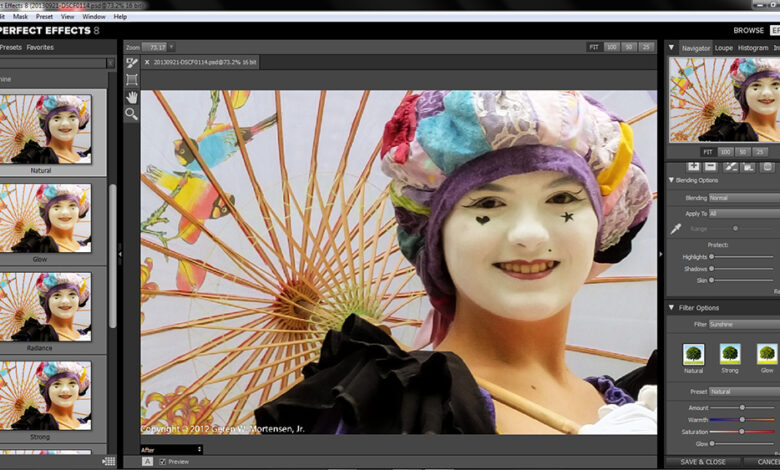This screenshot has height=470, width=780.
Task: Open the Window menu
Action: (x=94, y=16)
